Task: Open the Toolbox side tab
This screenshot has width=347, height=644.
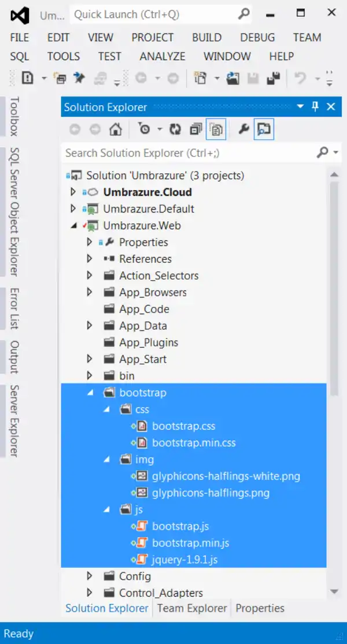Action: 13,116
